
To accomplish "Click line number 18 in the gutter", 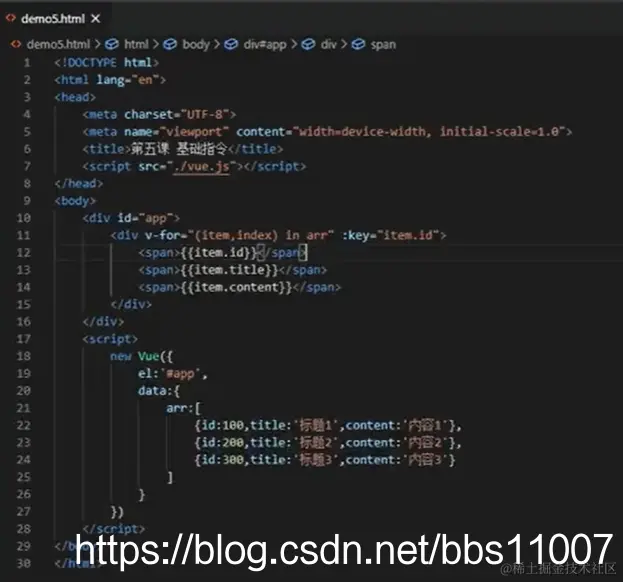I will point(23,356).
